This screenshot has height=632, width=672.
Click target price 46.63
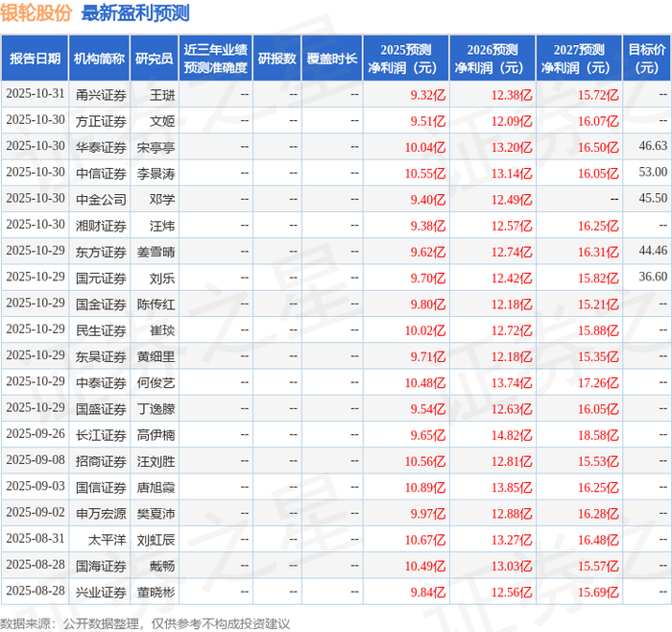pyautogui.click(x=653, y=146)
